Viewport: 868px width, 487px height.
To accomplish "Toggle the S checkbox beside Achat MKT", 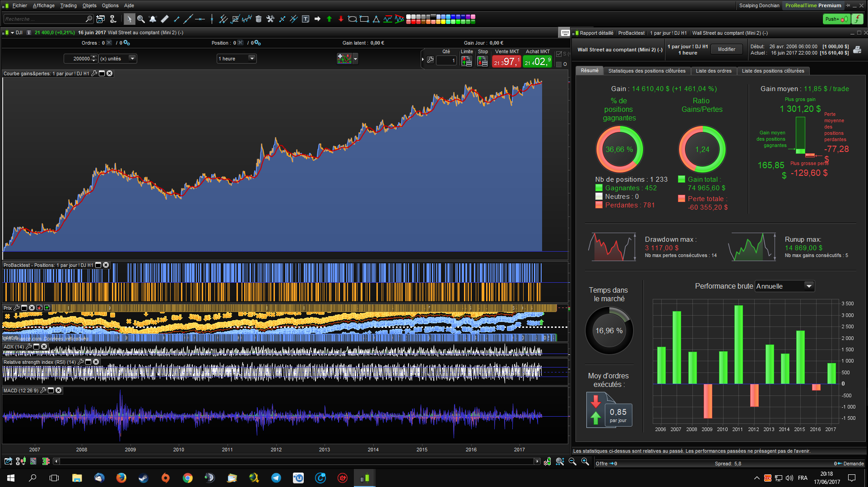I will [559, 54].
